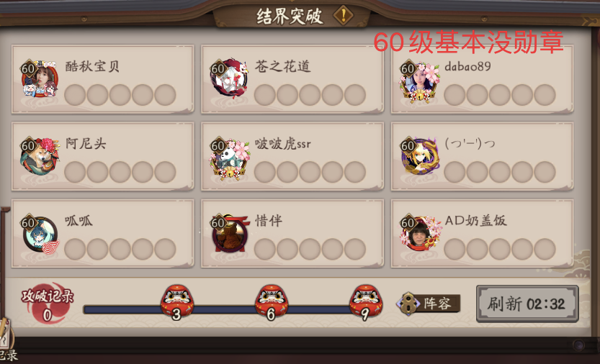Open AD奶盖饭 player avatar
Viewport: 600px width, 364px height.
click(x=420, y=234)
